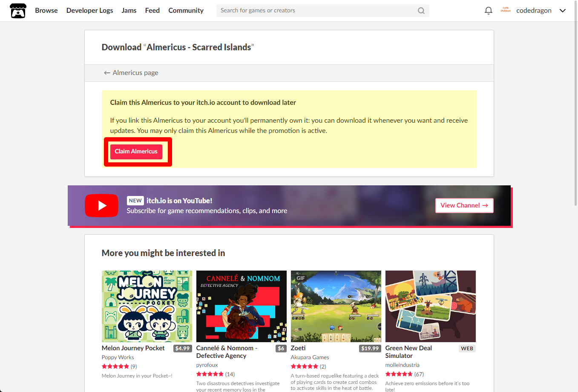The width and height of the screenshot is (578, 392).
Task: Click the GIF badge on Zoeti thumbnail
Action: coord(301,278)
